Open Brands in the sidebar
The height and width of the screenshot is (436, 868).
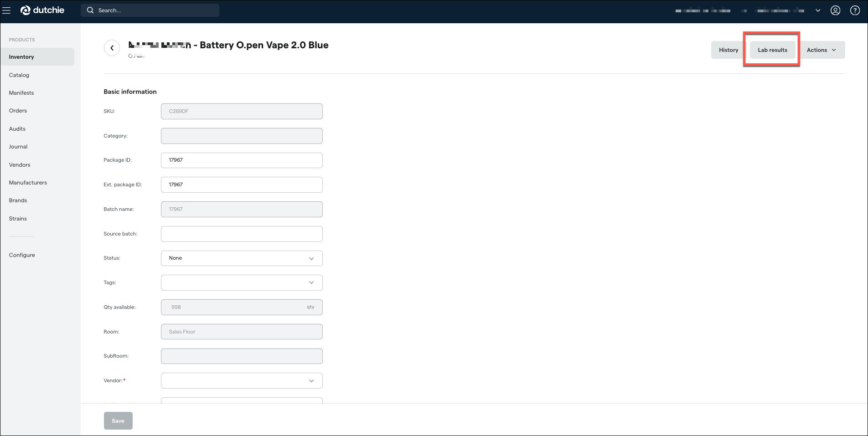[18, 200]
